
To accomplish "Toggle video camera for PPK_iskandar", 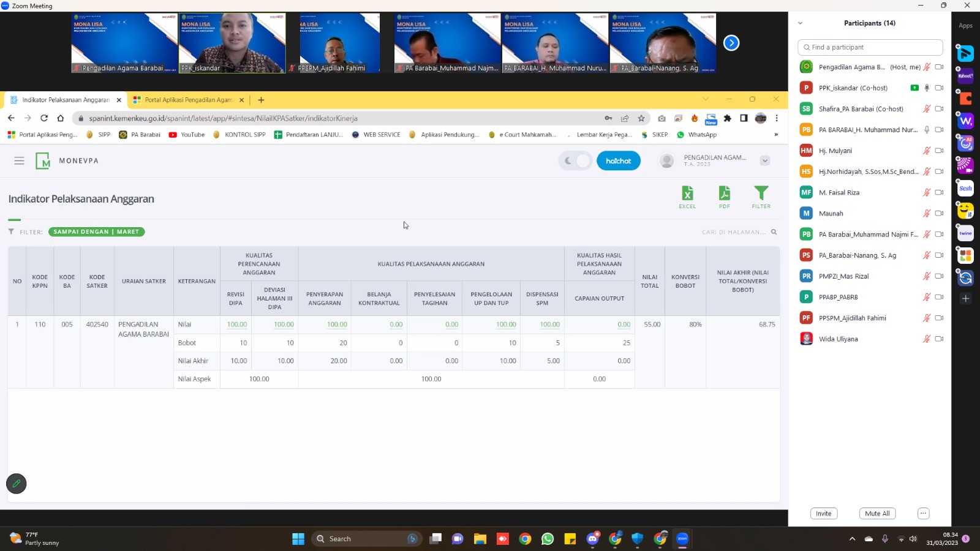I will (x=939, y=88).
